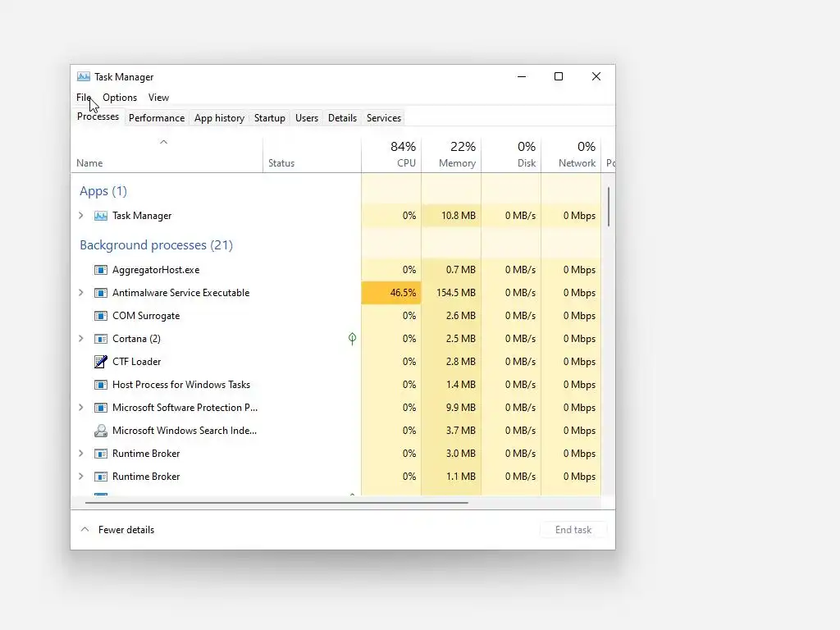Select the CTF Loader row name
This screenshot has height=630, width=840.
[x=137, y=362]
